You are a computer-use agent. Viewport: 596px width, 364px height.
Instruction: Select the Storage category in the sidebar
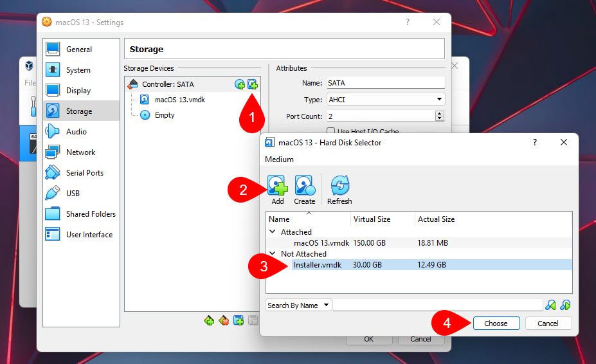point(82,111)
